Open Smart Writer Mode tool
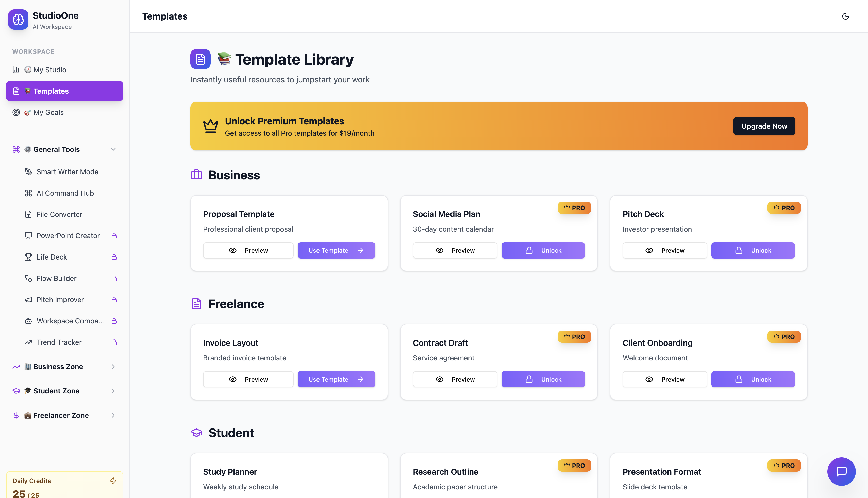Viewport: 868px width, 498px height. click(x=67, y=172)
